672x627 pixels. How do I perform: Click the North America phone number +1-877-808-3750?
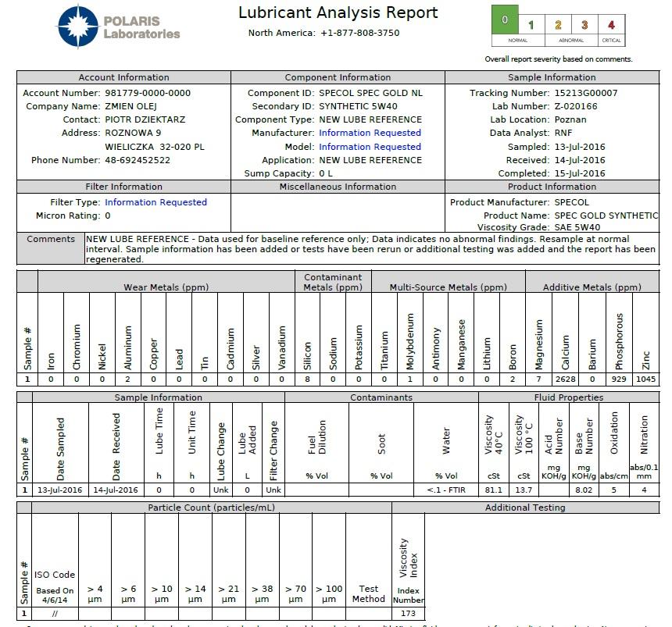[x=360, y=33]
